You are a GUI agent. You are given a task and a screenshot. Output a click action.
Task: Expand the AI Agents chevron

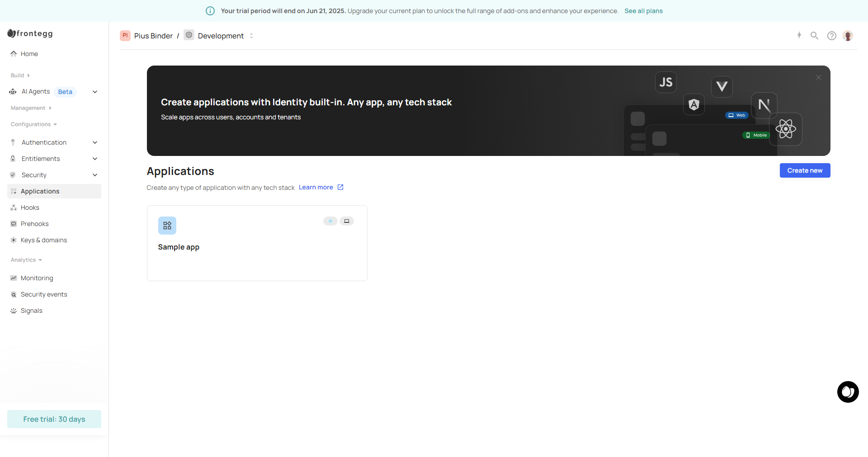[x=95, y=92]
